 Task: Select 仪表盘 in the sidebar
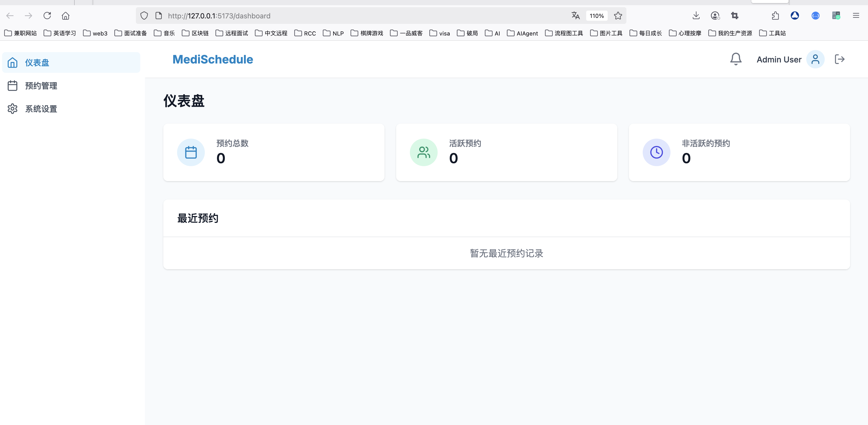pyautogui.click(x=37, y=63)
